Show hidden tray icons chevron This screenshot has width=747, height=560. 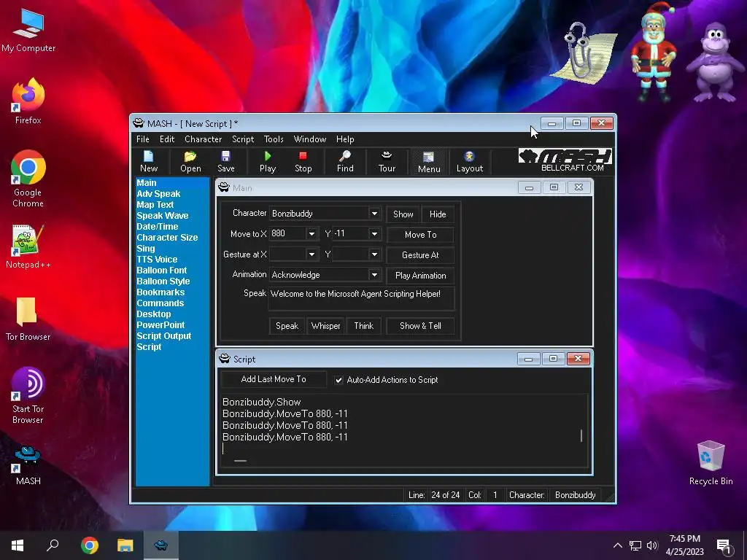[617, 545]
